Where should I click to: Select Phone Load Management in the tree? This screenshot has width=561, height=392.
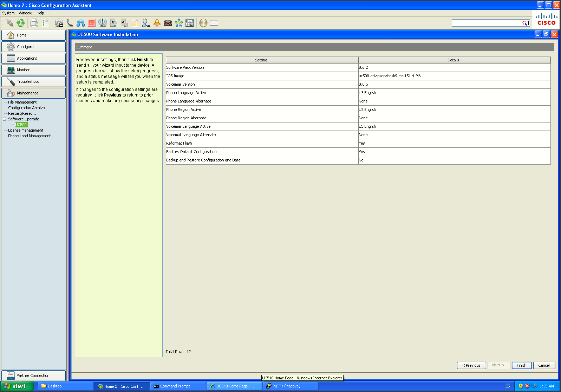pyautogui.click(x=29, y=136)
